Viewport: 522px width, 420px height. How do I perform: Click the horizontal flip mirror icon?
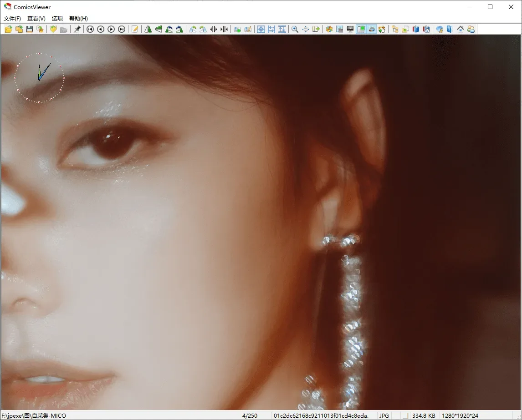tap(148, 29)
